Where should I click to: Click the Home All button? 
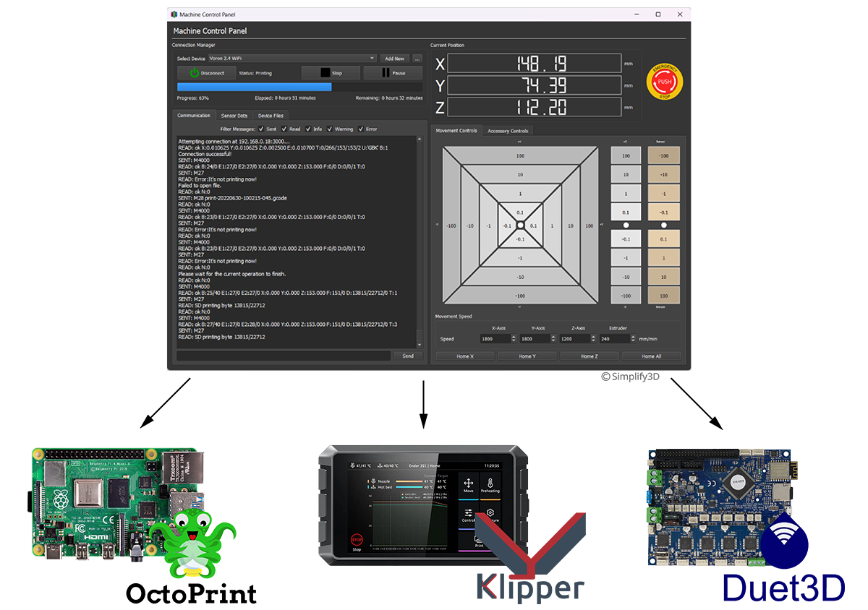click(651, 356)
